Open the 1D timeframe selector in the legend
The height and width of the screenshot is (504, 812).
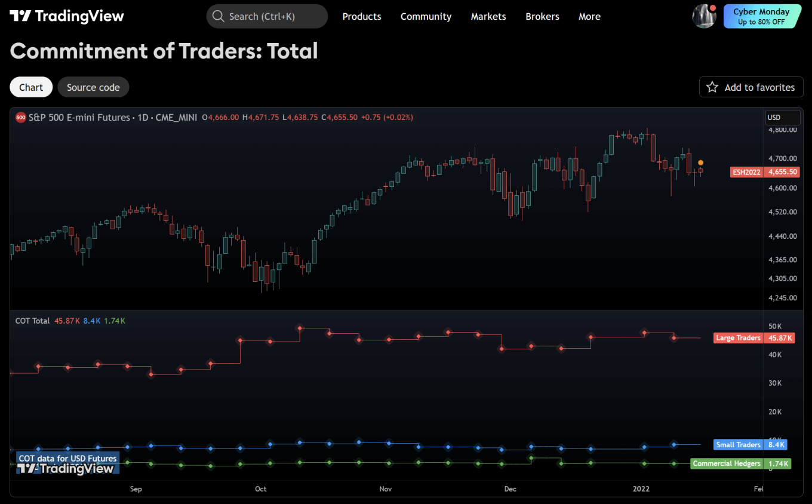(143, 117)
